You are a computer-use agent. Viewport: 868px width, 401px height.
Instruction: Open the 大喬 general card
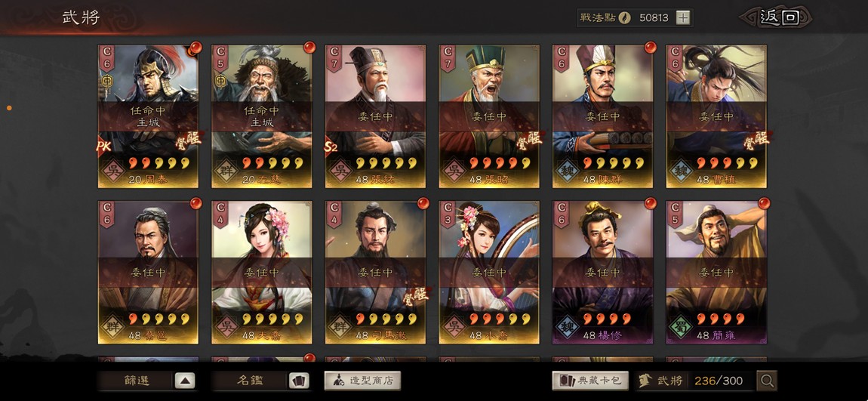(262, 272)
